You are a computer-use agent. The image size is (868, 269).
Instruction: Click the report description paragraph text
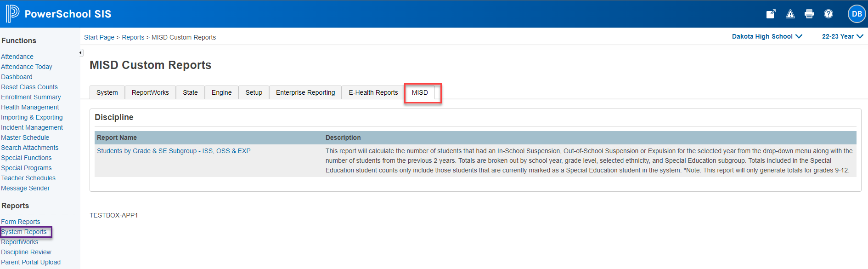click(589, 160)
